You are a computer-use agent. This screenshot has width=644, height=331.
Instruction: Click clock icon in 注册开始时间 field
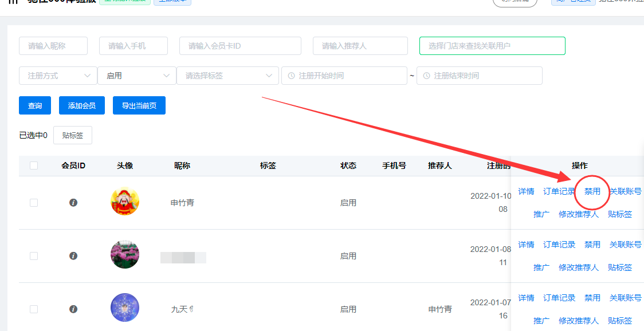point(291,76)
